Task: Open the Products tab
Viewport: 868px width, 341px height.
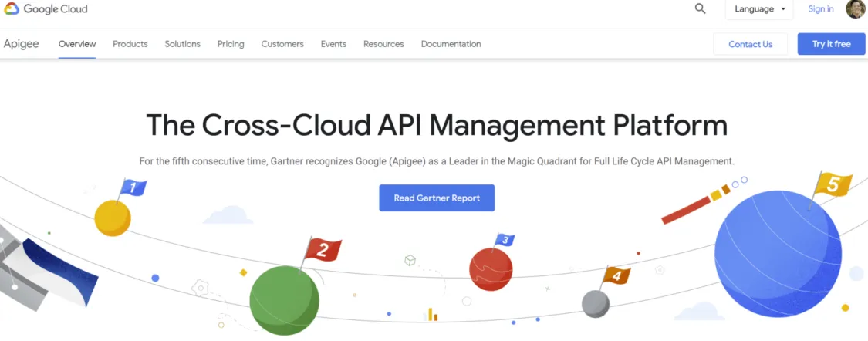Action: pos(130,44)
